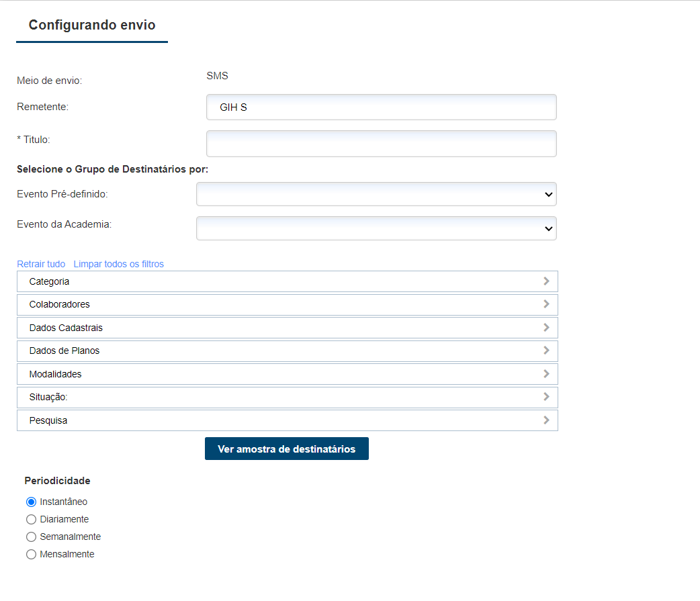The height and width of the screenshot is (601, 700).
Task: Click the Retrair tudo link
Action: pos(41,264)
